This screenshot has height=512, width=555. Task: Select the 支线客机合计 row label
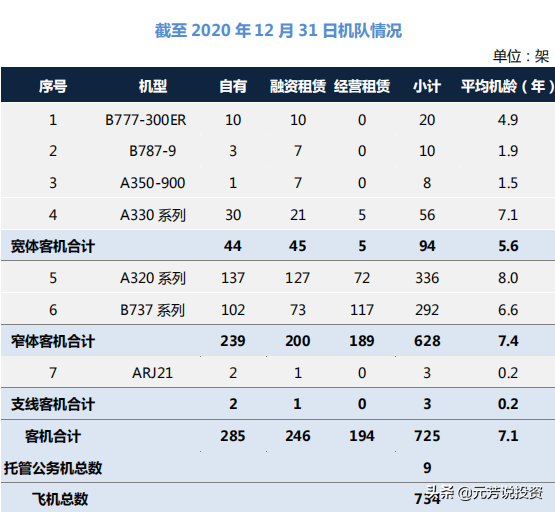click(x=52, y=404)
